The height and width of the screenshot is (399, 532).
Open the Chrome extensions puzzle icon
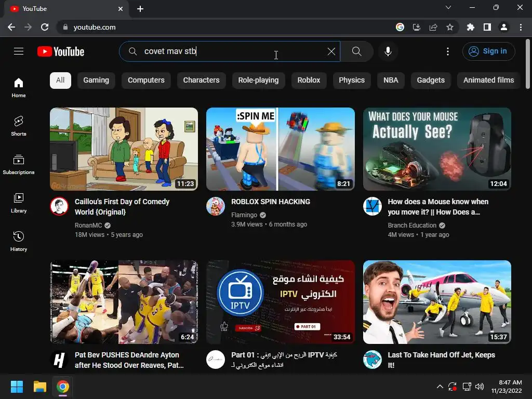[x=470, y=27]
